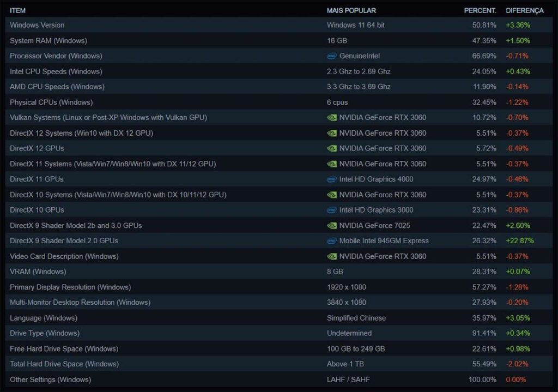Screen dimensions: 558x392
Task: Select the VRAM (Windows) label
Action: point(38,272)
